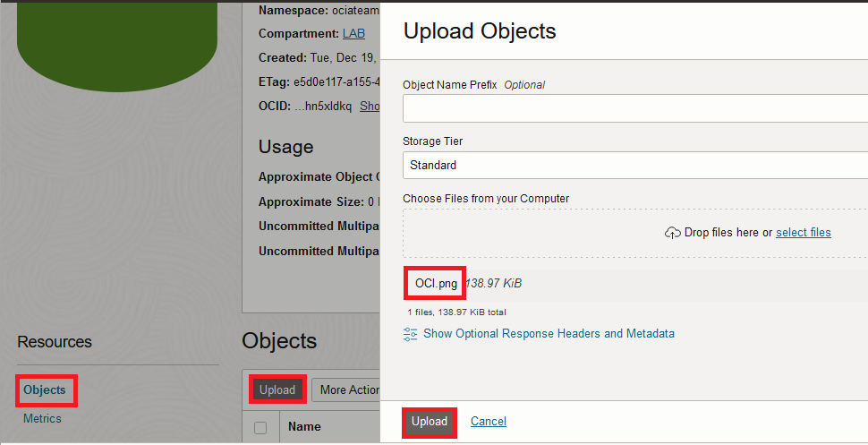Click the select files link
This screenshot has height=445, width=868.
tap(803, 233)
